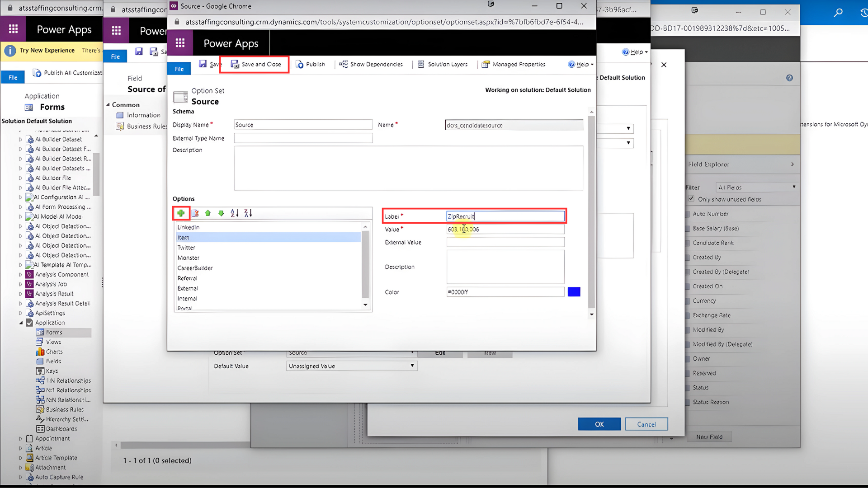The width and height of the screenshot is (868, 488).
Task: Click the Display Name field containing Source
Action: coord(303,125)
